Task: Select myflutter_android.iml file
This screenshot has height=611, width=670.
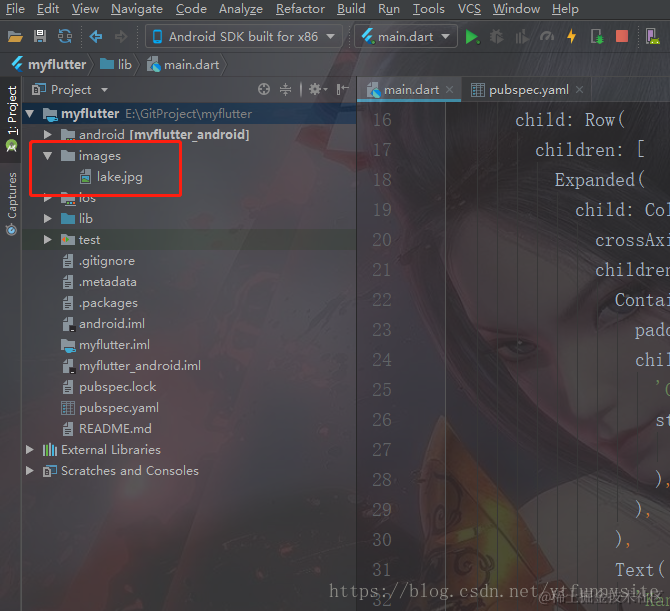Action: 131,365
